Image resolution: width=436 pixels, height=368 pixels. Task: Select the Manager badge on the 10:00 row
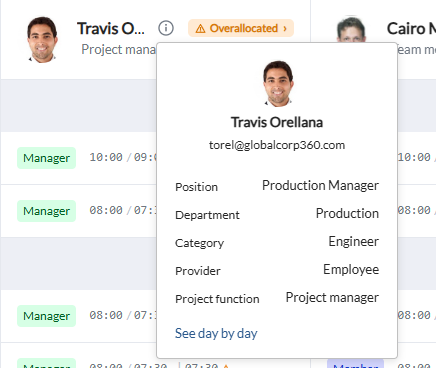click(x=46, y=158)
